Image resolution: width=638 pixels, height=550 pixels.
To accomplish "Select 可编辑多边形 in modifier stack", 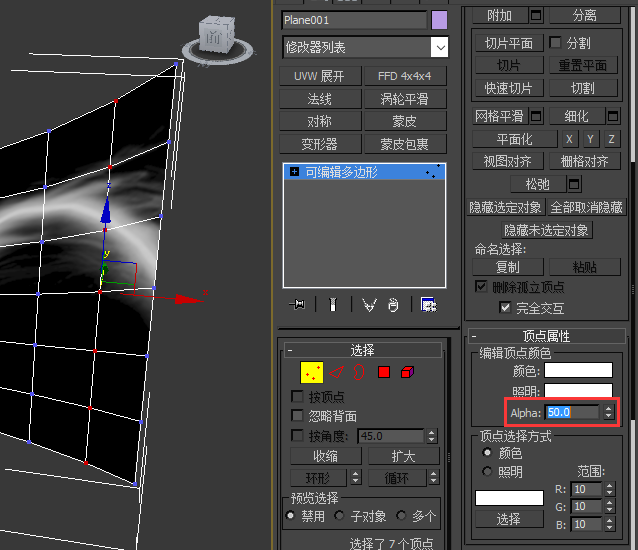I will coord(364,172).
